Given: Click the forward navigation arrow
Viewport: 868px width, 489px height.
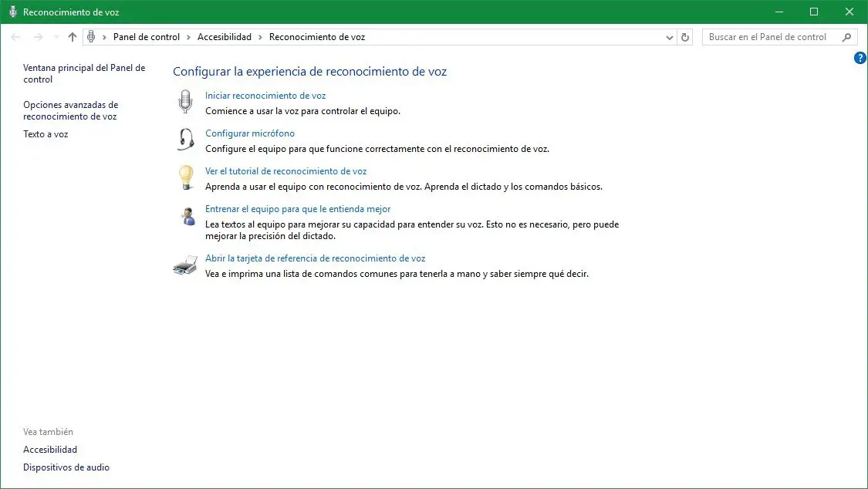Looking at the screenshot, I should (x=39, y=37).
